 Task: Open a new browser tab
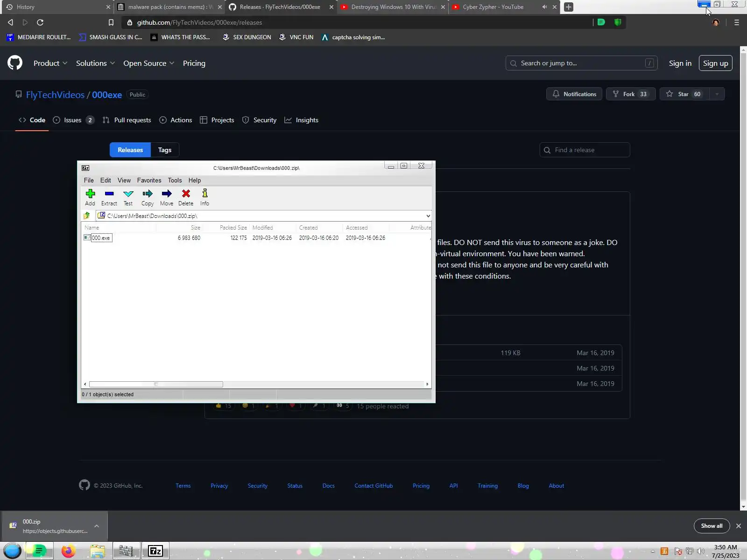click(568, 7)
